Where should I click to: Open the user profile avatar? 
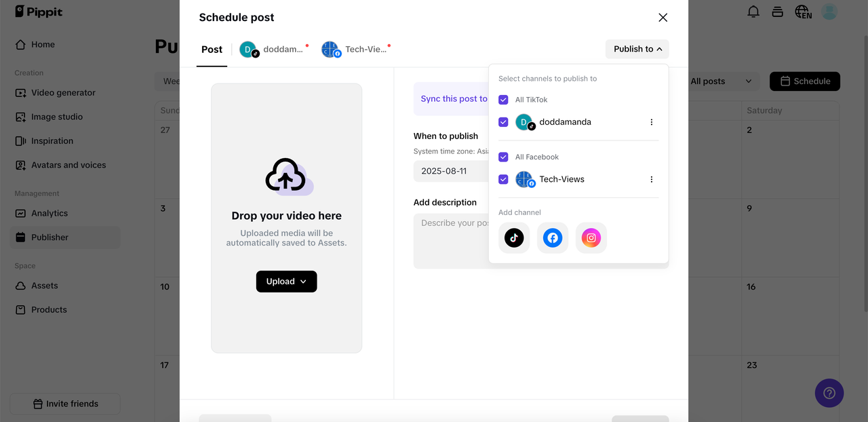click(x=829, y=12)
